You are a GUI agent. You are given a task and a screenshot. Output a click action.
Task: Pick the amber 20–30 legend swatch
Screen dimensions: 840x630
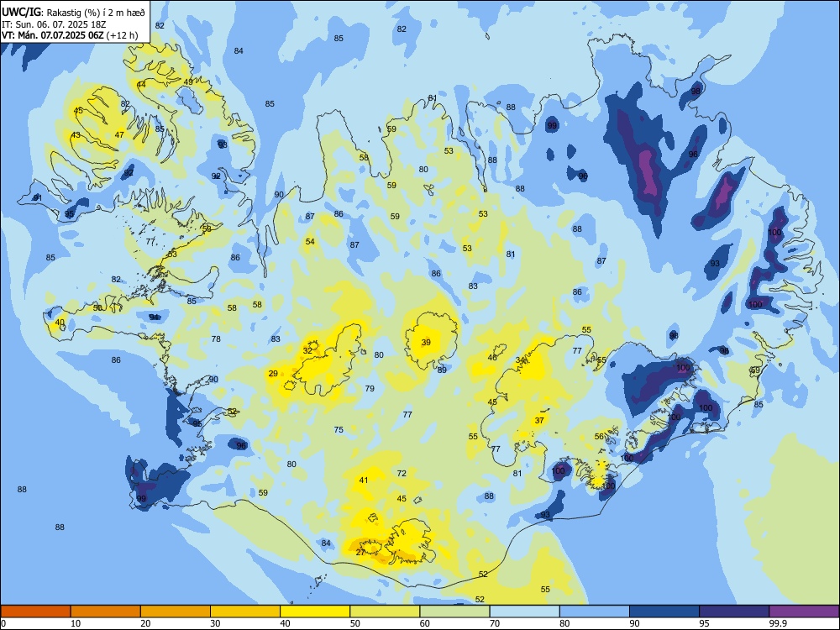coord(176,612)
